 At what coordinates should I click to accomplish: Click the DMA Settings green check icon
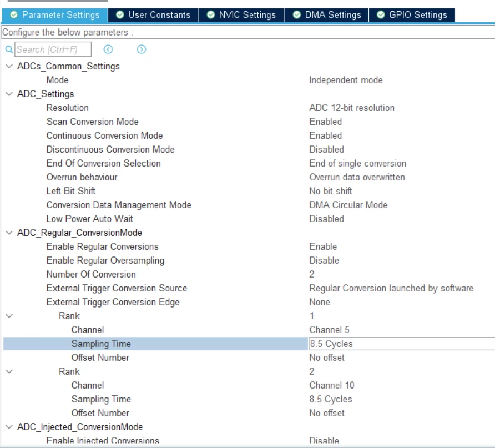tap(296, 14)
